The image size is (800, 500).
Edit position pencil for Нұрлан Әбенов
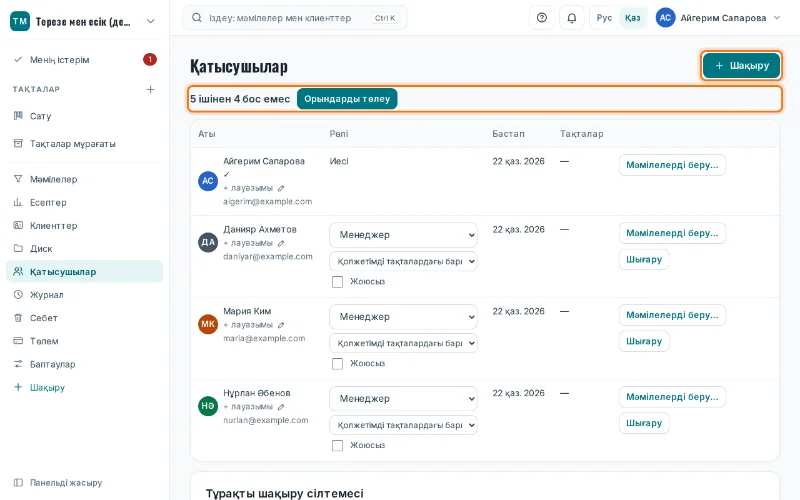[x=281, y=407]
